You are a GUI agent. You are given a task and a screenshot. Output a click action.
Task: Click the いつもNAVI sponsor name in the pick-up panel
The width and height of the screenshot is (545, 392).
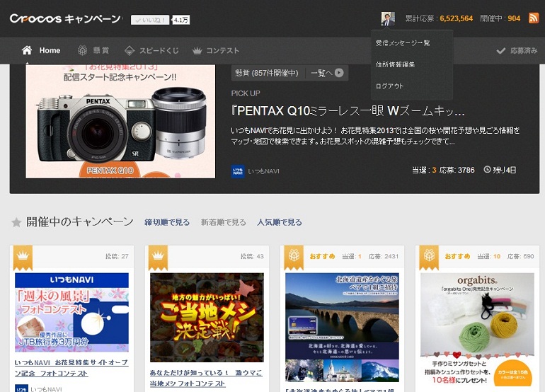(x=263, y=171)
